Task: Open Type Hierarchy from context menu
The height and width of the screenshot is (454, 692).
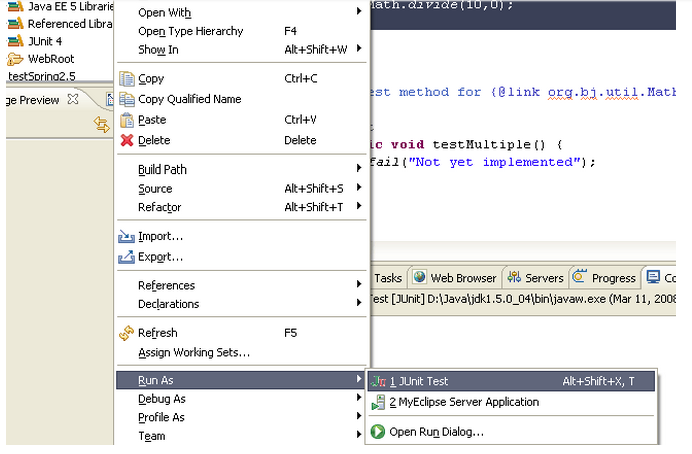Action: coord(190,31)
